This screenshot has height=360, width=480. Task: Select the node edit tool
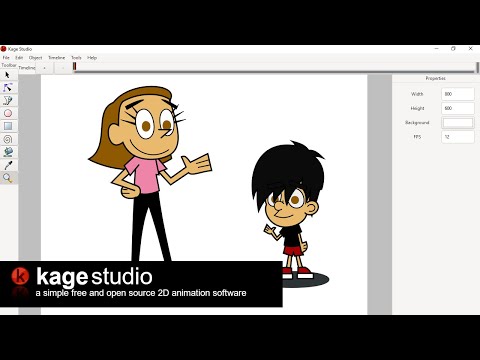point(8,88)
